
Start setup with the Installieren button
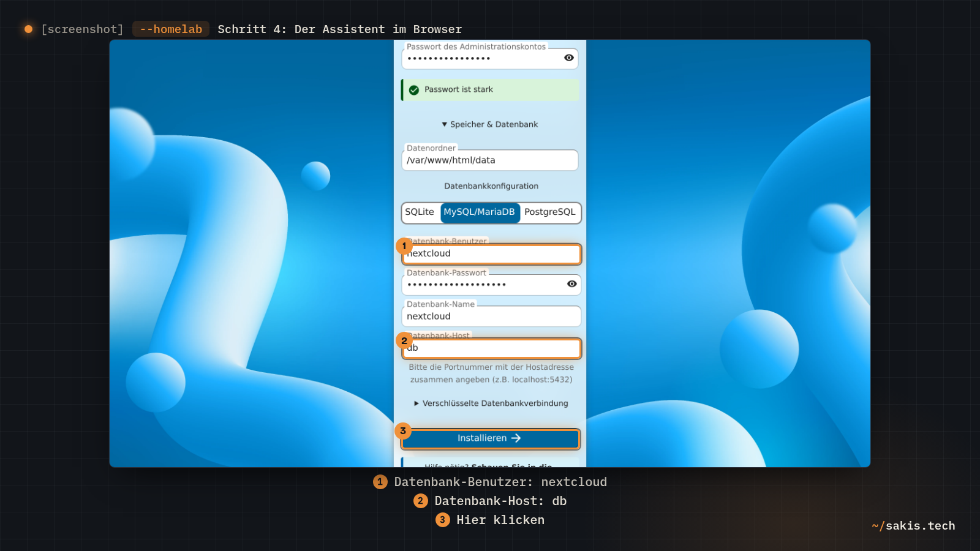(x=491, y=438)
